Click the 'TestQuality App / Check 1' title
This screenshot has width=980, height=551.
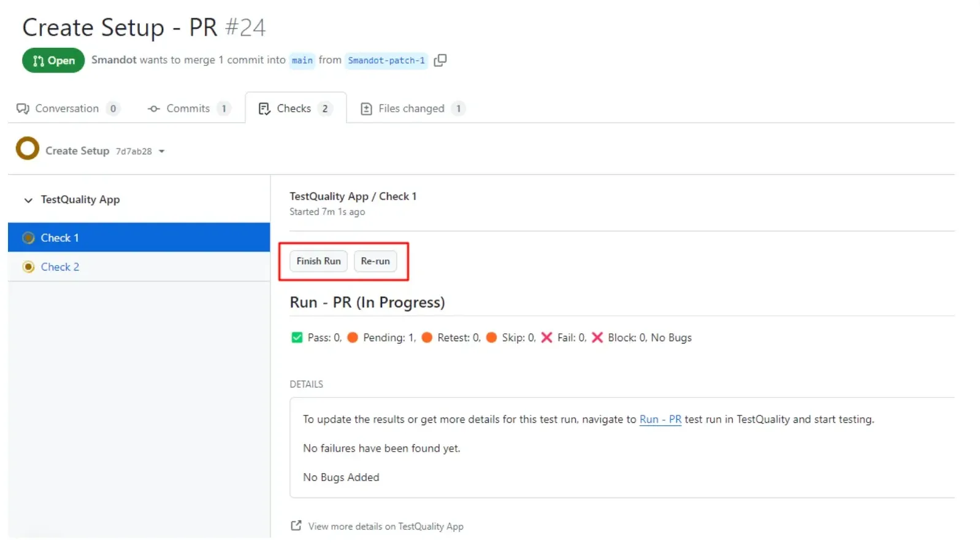tap(353, 196)
